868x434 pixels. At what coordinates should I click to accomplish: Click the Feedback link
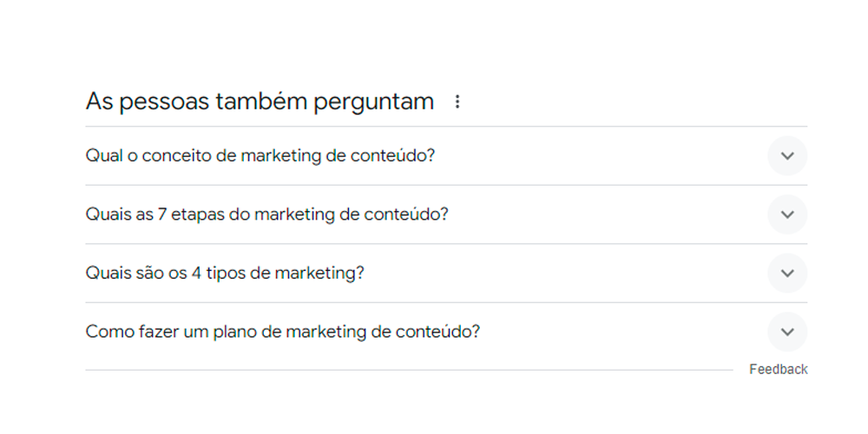(778, 370)
